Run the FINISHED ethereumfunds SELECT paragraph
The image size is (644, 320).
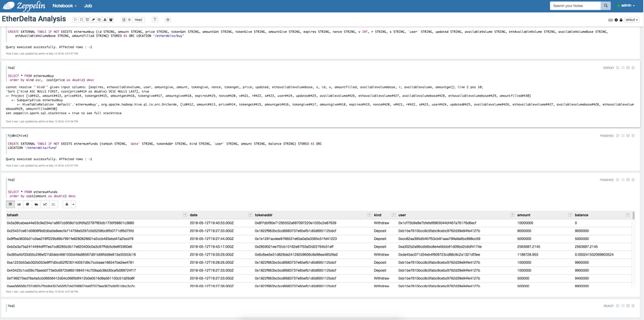pos(618,180)
